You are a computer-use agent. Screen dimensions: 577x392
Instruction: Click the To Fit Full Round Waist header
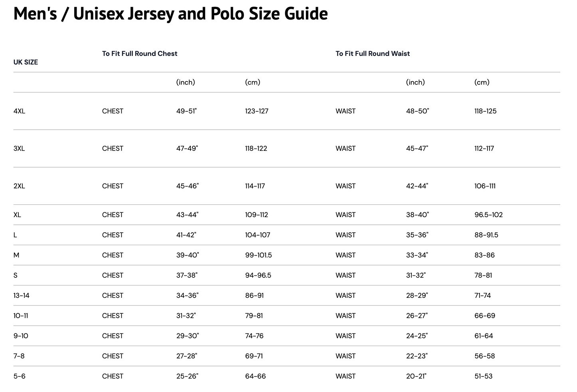point(373,53)
